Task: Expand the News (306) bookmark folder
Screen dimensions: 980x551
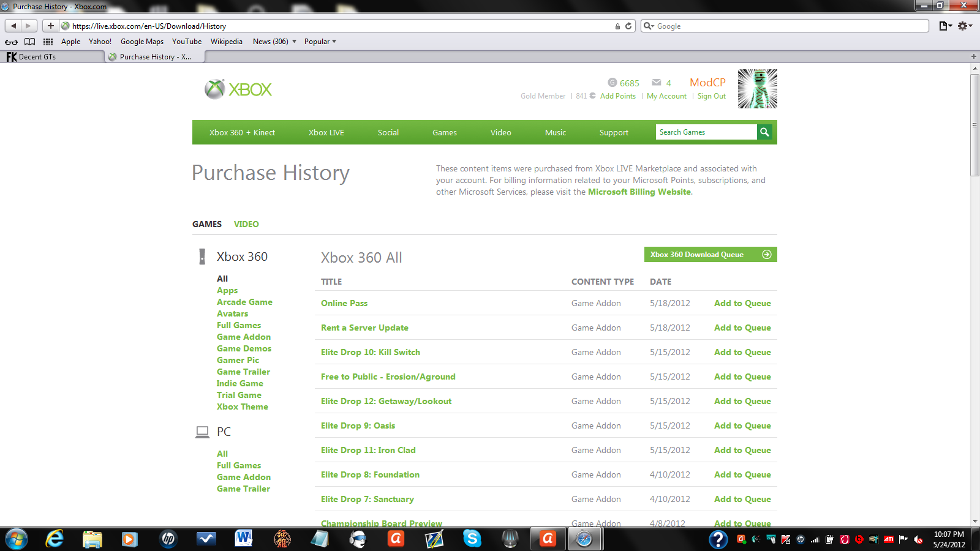Action: coord(274,42)
